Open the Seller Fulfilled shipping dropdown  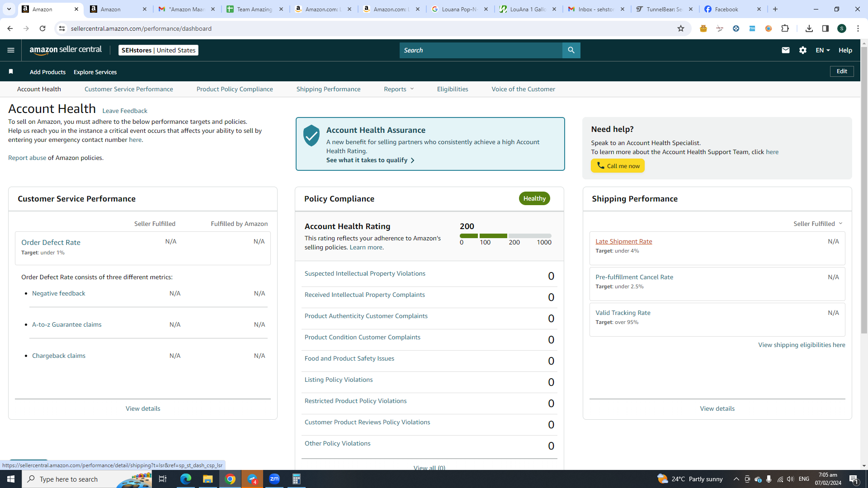click(x=818, y=224)
